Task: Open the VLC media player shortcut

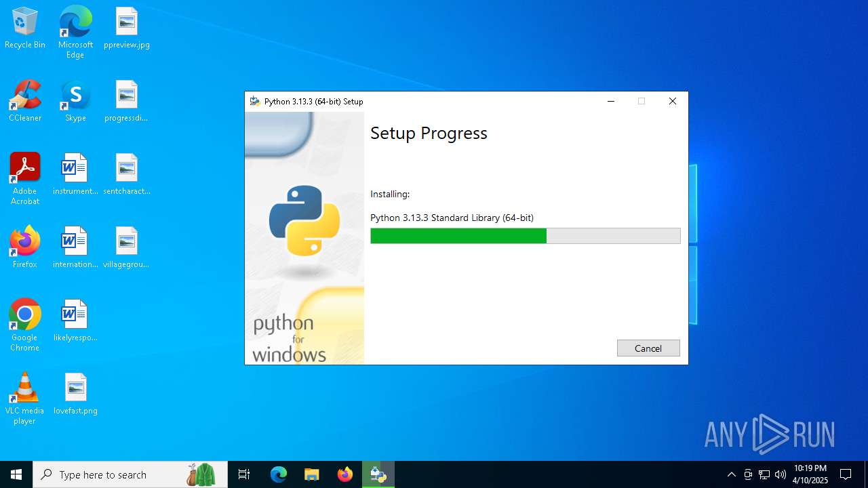Action: [25, 399]
